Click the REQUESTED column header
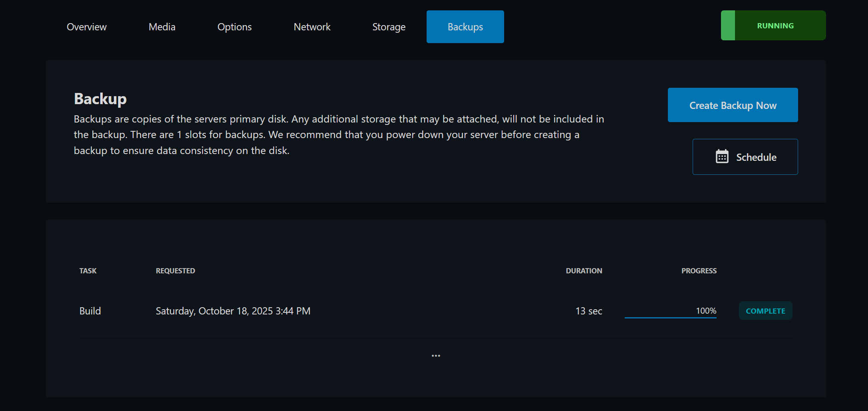Screen dimensions: 868x411 175,271
